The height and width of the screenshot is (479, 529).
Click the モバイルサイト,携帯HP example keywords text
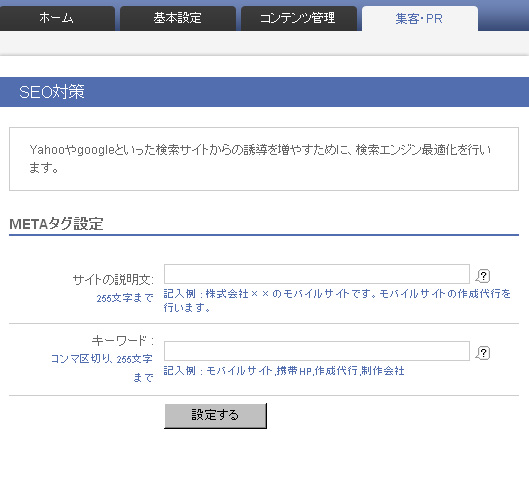click(x=284, y=371)
